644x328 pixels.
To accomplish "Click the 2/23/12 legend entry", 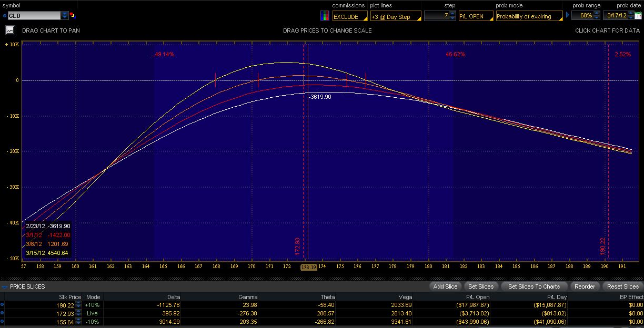I will point(48,226).
